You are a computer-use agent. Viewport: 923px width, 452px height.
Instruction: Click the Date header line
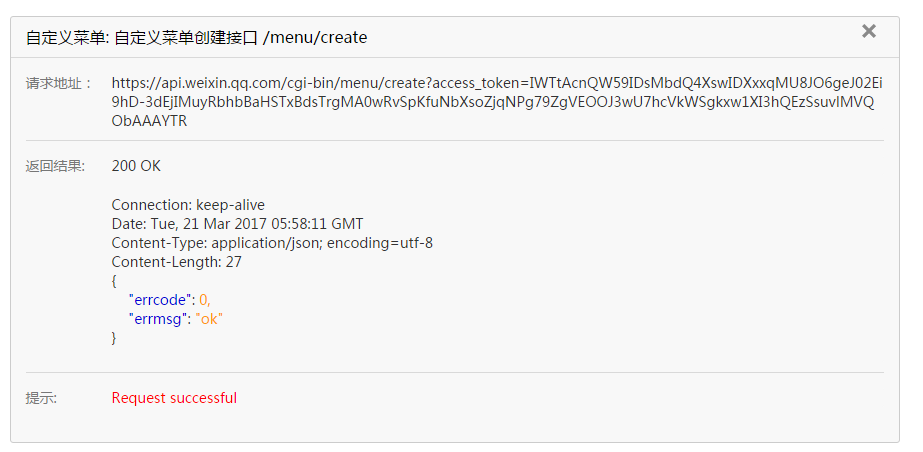pos(237,224)
